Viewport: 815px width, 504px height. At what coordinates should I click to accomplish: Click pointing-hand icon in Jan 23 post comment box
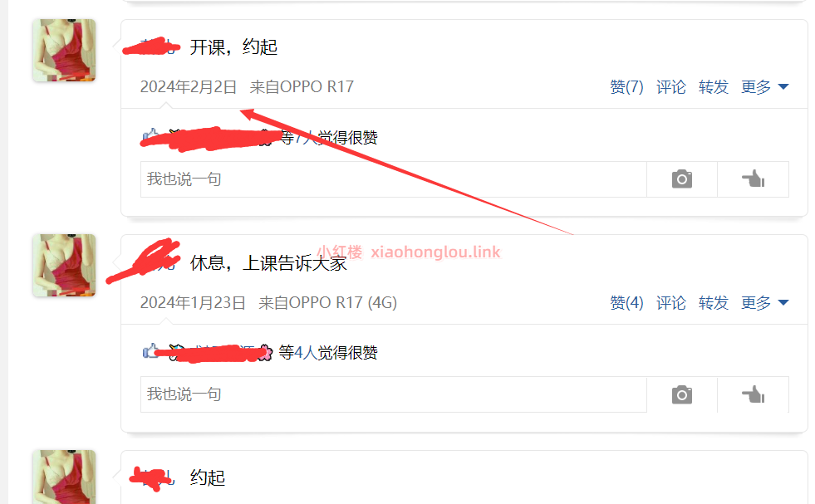pos(754,394)
